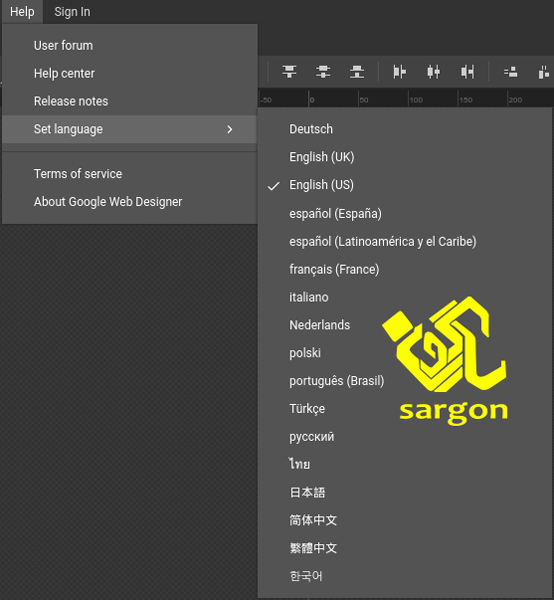Click the align vertical centers icon
Viewport: 554px width, 600px height.
(x=323, y=72)
